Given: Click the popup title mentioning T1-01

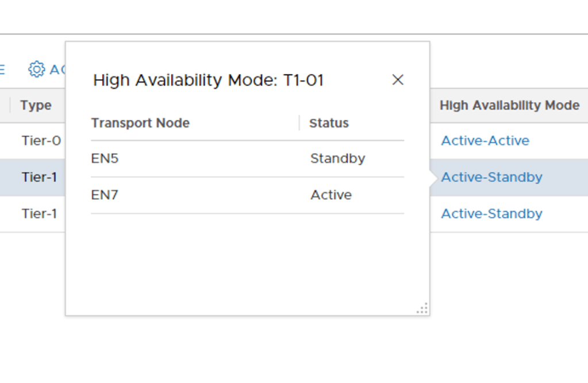Looking at the screenshot, I should coord(208,80).
